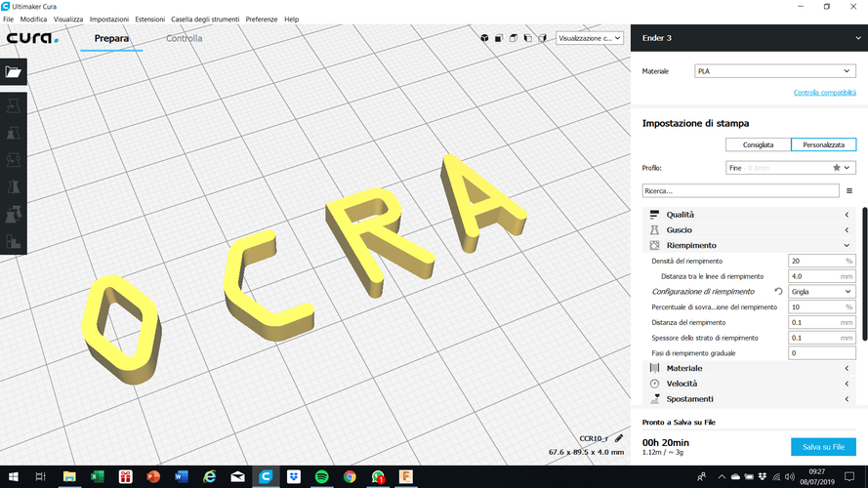Click the Cura logo
This screenshot has height=488, width=868.
pos(32,38)
